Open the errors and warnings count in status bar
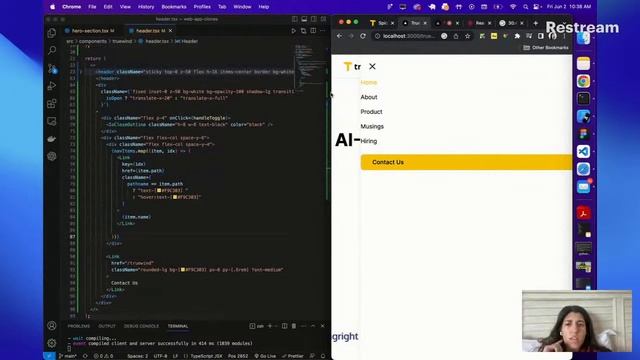This screenshot has width=640, height=360. 103,356
